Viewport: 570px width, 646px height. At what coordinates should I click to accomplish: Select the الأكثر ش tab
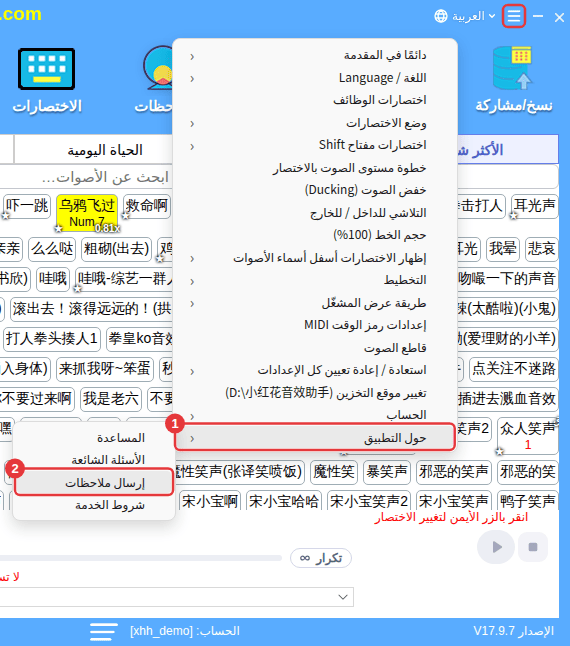pos(507,150)
